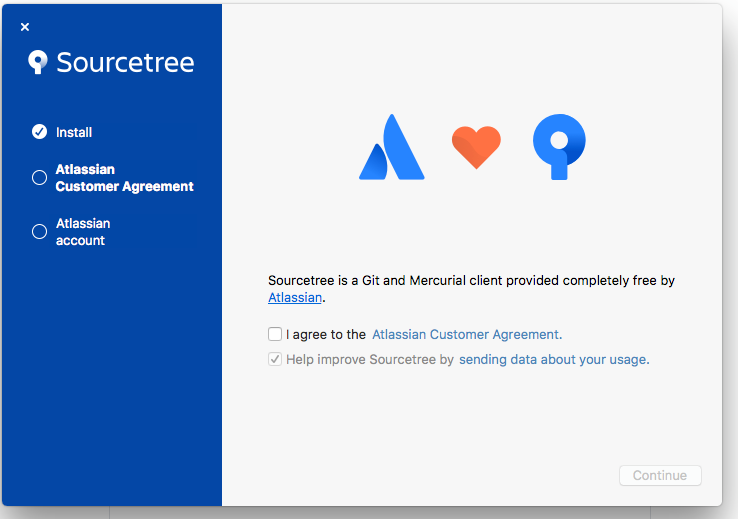Click the orange heart icon
Viewport: 738px width, 519px height.
click(476, 147)
